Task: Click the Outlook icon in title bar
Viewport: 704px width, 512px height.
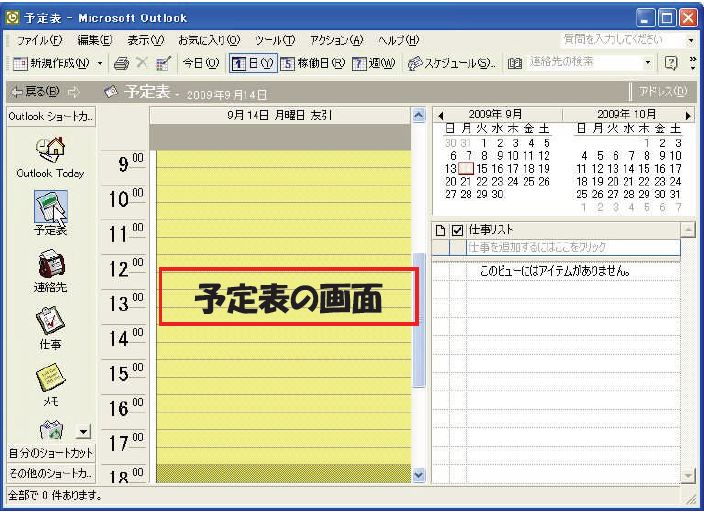Action: point(13,18)
